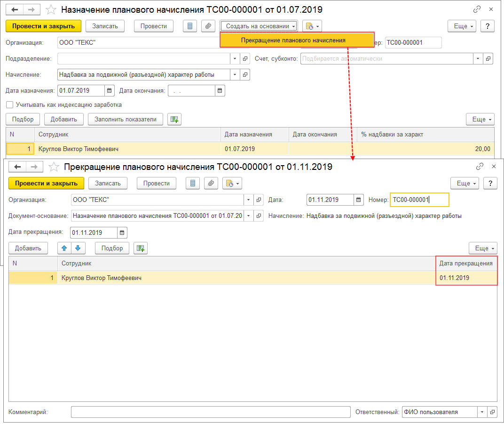This screenshot has height=424, width=504.
Task: Open calendar for Дата назначения
Action: pyautogui.click(x=109, y=91)
